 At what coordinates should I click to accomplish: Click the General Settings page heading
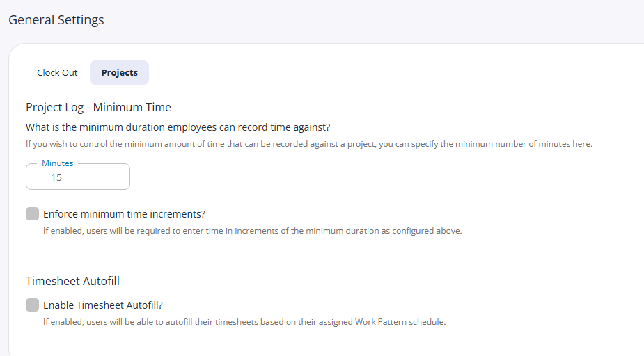pyautogui.click(x=56, y=19)
